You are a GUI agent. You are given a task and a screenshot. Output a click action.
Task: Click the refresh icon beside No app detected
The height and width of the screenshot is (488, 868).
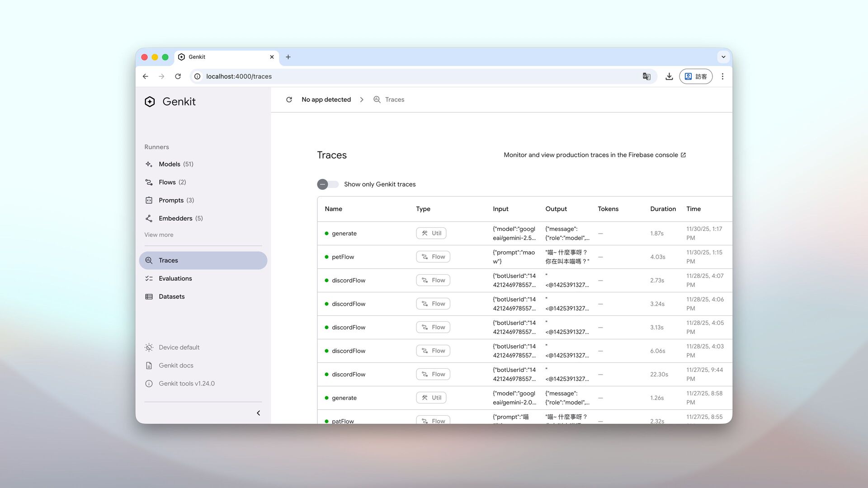[289, 99]
